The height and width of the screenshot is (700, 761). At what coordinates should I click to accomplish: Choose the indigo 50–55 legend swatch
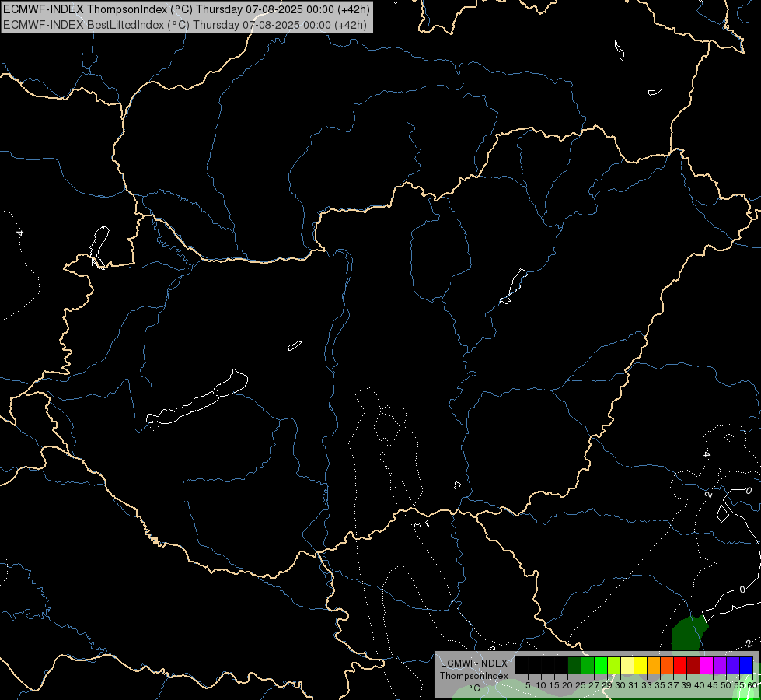[x=733, y=665]
